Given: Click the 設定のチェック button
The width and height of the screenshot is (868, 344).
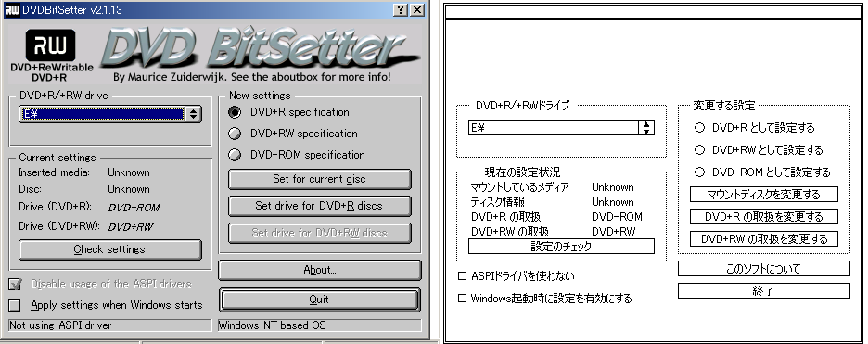Looking at the screenshot, I should [561, 247].
